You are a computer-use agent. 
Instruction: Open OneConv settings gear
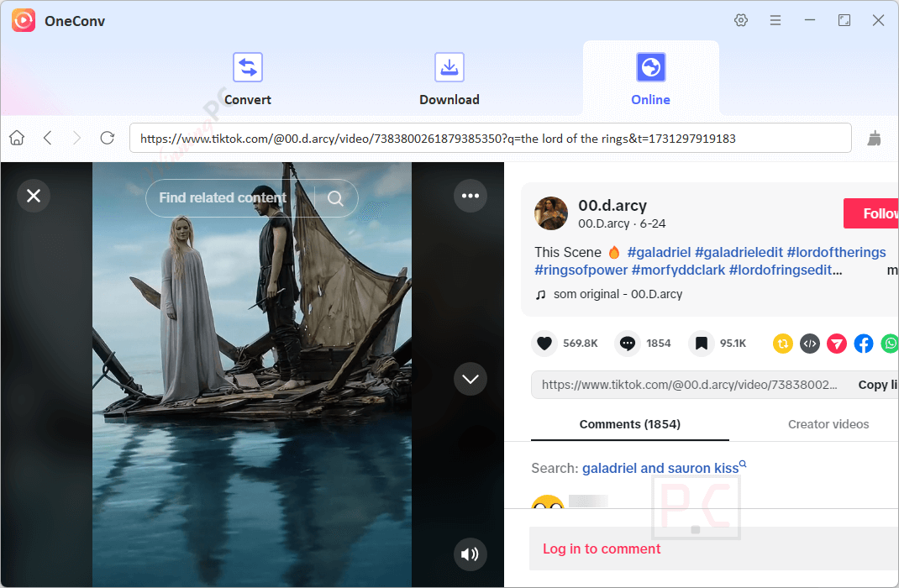pyautogui.click(x=741, y=21)
